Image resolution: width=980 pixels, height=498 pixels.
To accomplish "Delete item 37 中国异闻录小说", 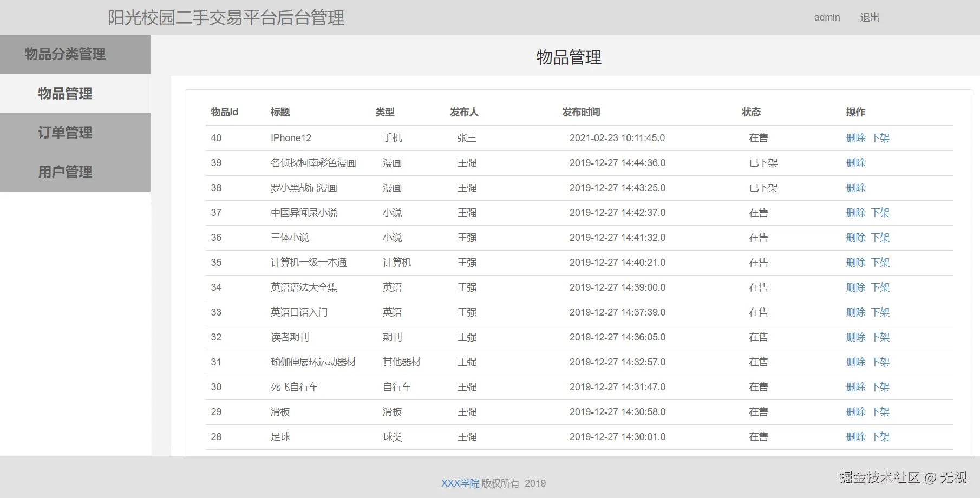I will point(855,213).
